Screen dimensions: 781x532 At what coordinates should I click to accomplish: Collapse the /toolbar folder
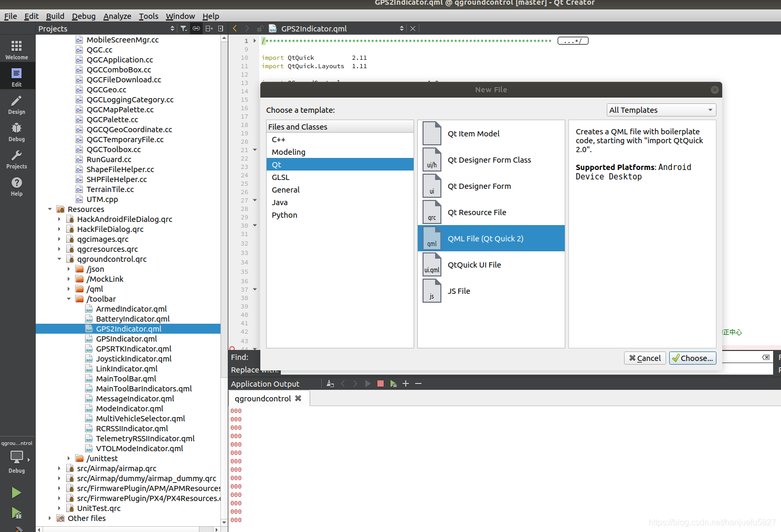tap(69, 299)
